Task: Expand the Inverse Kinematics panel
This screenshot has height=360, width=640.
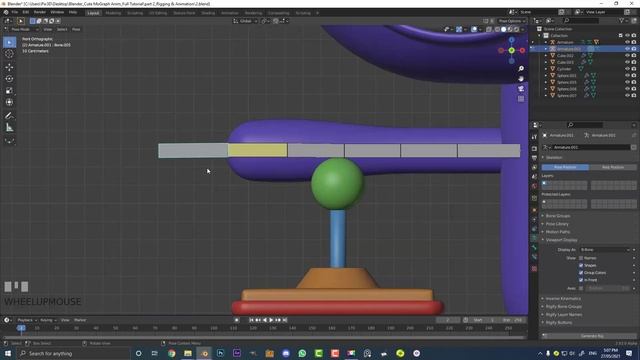Action: tap(563, 299)
